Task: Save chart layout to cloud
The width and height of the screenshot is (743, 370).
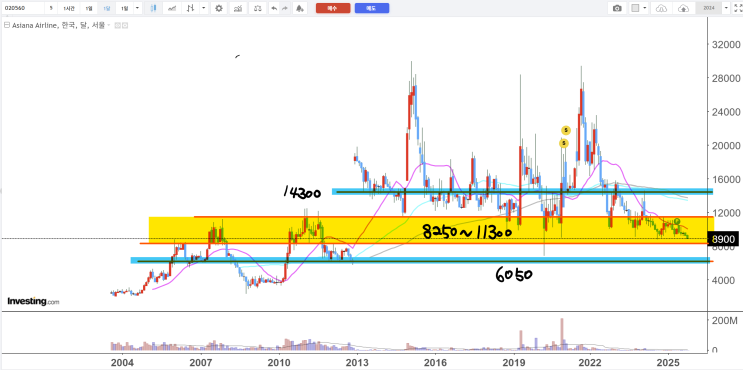Action: 683,8
